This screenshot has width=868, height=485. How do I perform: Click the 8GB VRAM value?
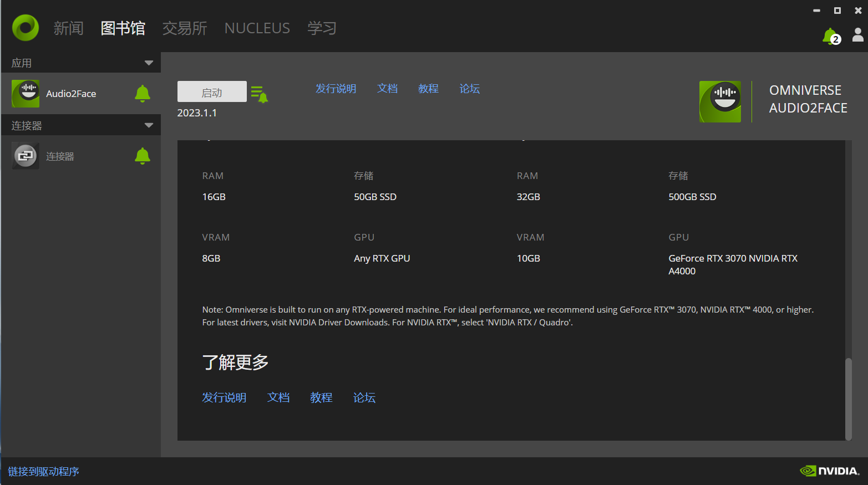tap(211, 258)
